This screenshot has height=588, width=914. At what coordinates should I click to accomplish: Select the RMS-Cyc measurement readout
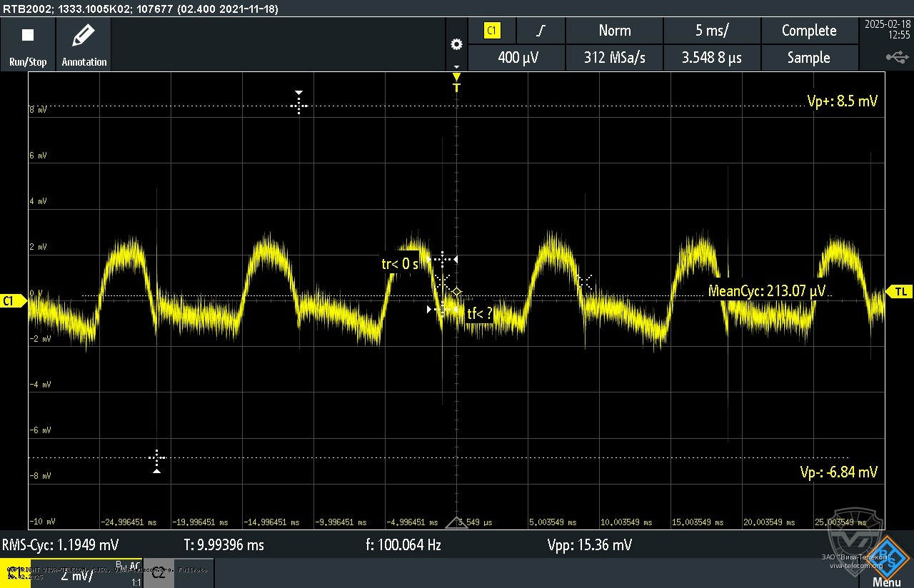point(61,545)
